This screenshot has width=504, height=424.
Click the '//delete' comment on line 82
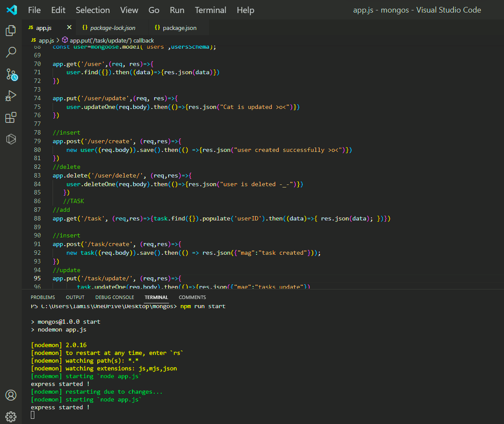[x=66, y=167]
